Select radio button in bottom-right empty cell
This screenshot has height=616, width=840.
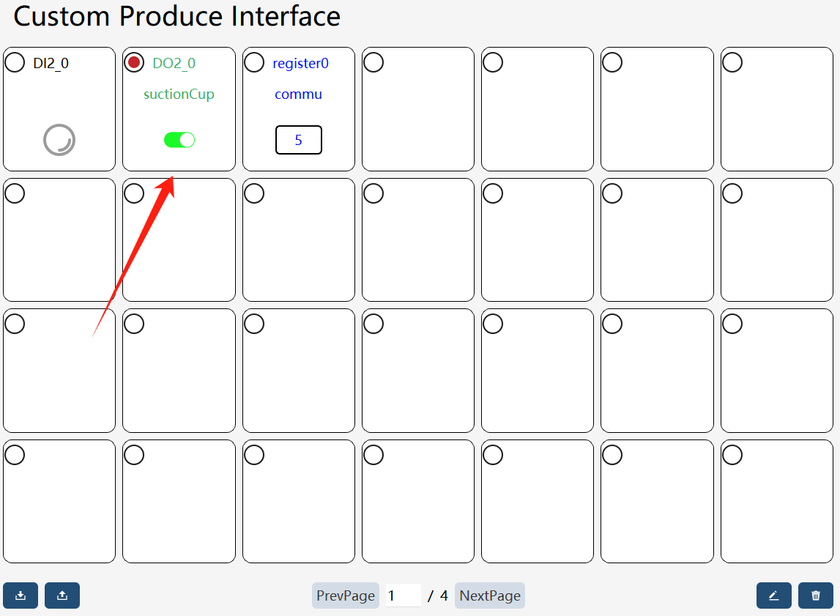732,455
